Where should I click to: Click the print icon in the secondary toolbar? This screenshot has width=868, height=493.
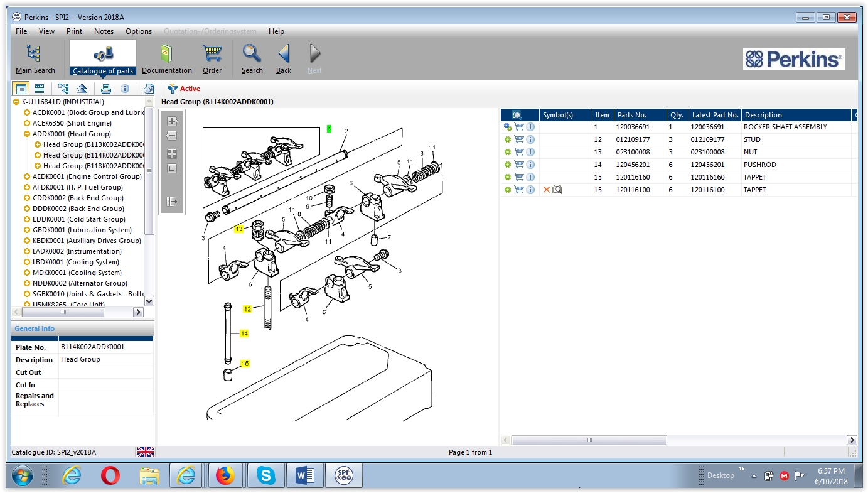click(x=106, y=89)
